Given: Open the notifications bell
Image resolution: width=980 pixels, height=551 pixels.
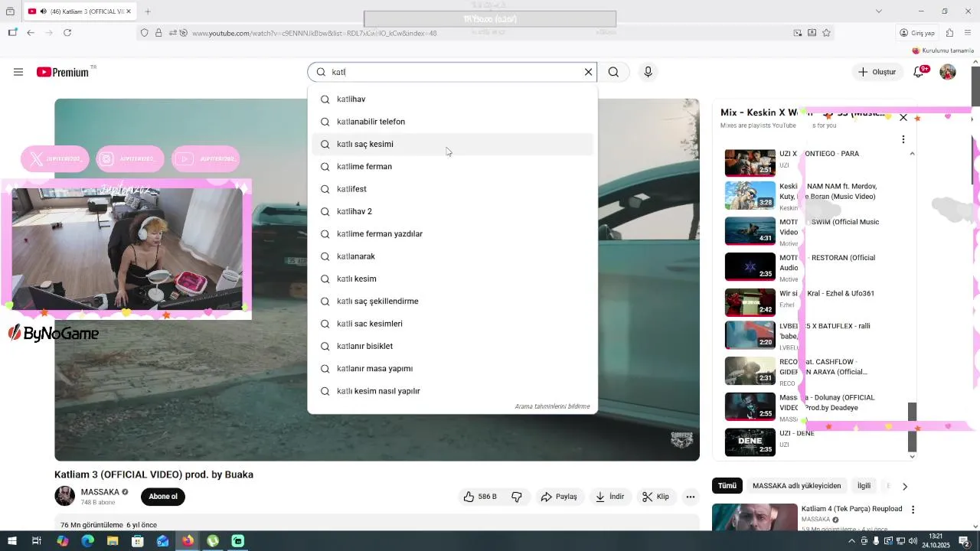Looking at the screenshot, I should pos(920,72).
